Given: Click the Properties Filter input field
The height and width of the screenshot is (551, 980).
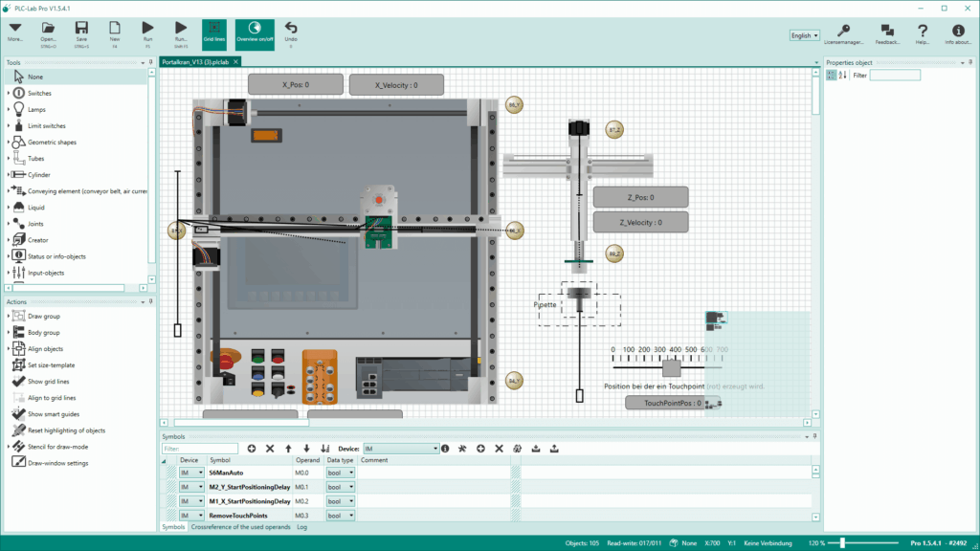Looking at the screenshot, I should 895,75.
